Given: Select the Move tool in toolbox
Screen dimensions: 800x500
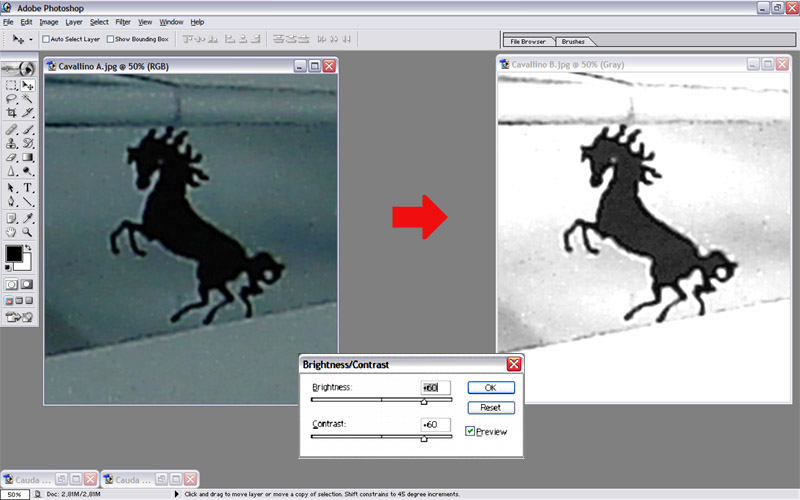Looking at the screenshot, I should [x=28, y=85].
